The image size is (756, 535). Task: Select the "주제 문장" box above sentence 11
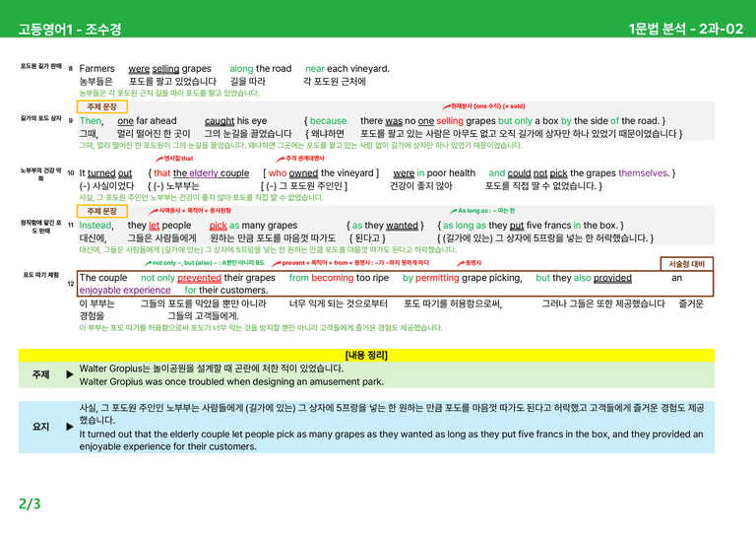pyautogui.click(x=101, y=211)
